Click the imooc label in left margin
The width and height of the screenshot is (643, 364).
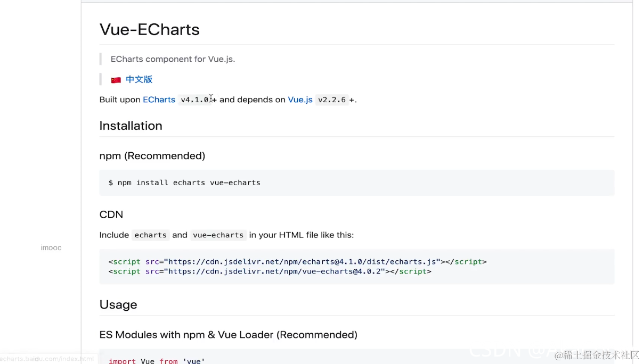click(51, 247)
